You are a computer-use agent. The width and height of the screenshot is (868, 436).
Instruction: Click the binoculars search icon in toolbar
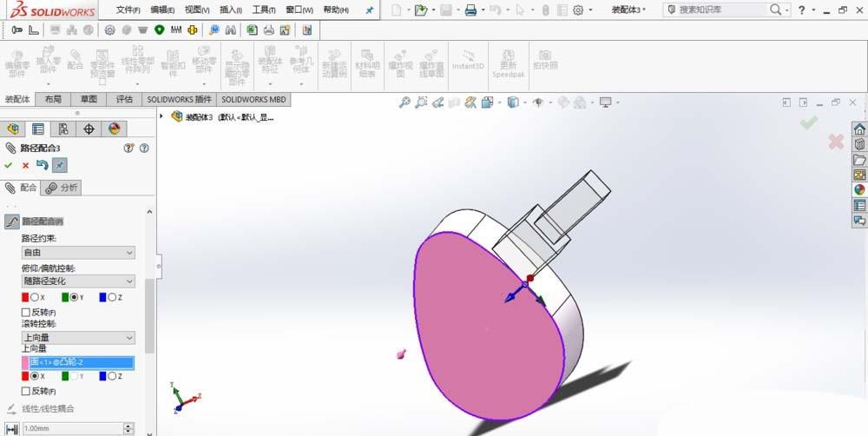pyautogui.click(x=231, y=30)
